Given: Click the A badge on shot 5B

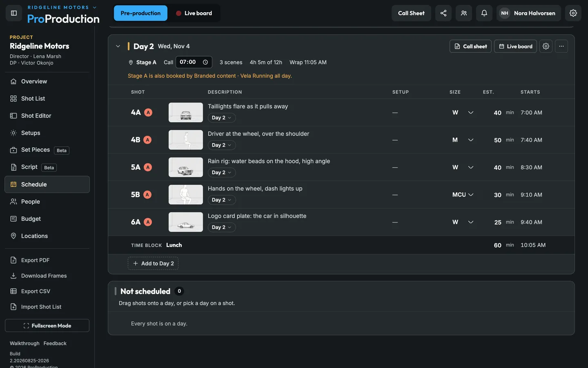Looking at the screenshot, I should pyautogui.click(x=147, y=195).
